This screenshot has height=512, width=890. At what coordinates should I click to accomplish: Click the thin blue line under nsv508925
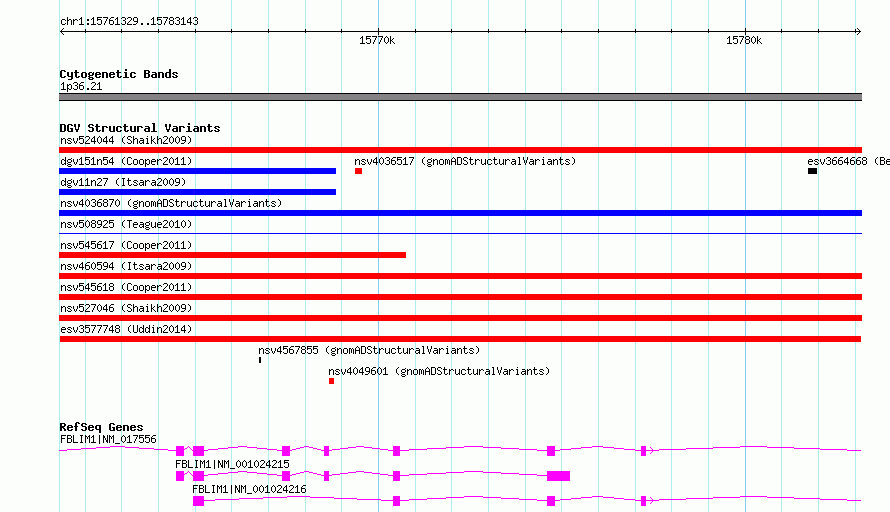click(460, 233)
